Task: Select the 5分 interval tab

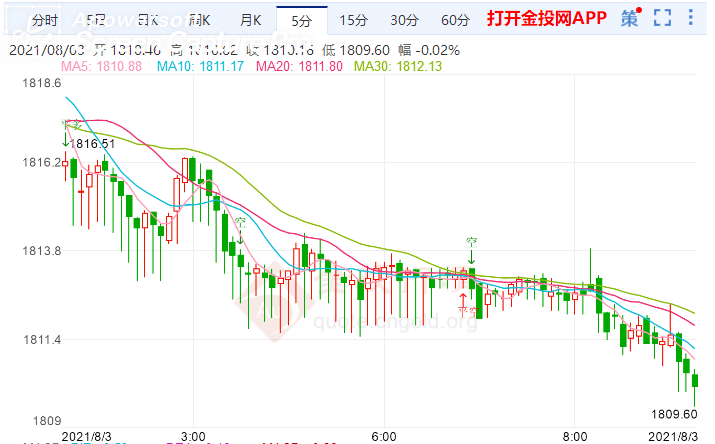Action: click(x=302, y=21)
